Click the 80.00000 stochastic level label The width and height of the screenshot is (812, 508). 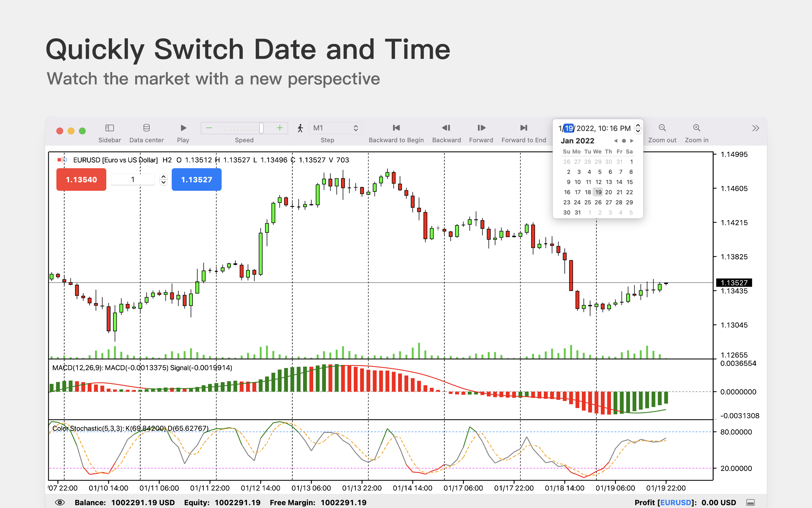pos(736,432)
